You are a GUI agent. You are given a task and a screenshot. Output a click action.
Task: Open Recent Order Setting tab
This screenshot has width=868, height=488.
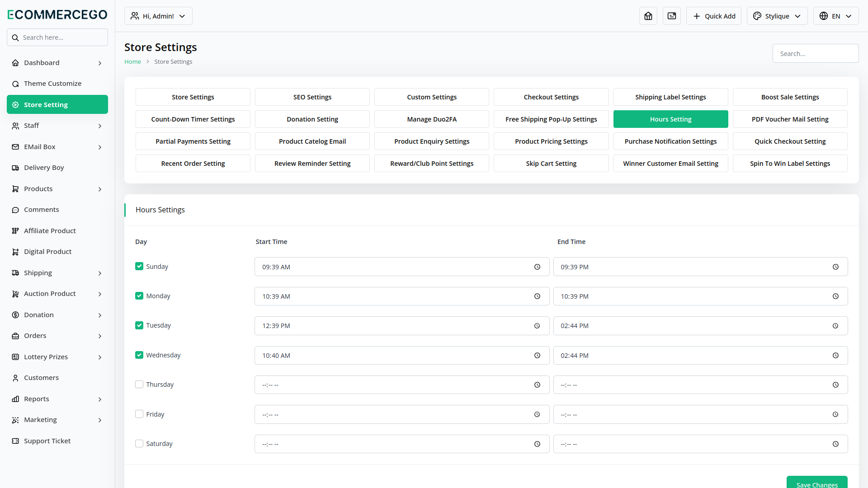point(193,164)
